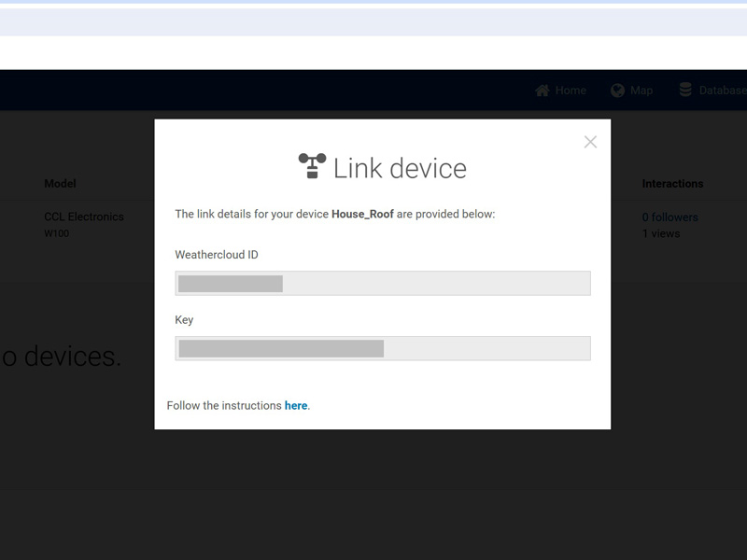The height and width of the screenshot is (560, 747).
Task: Open the '0 followers' link
Action: coord(669,217)
